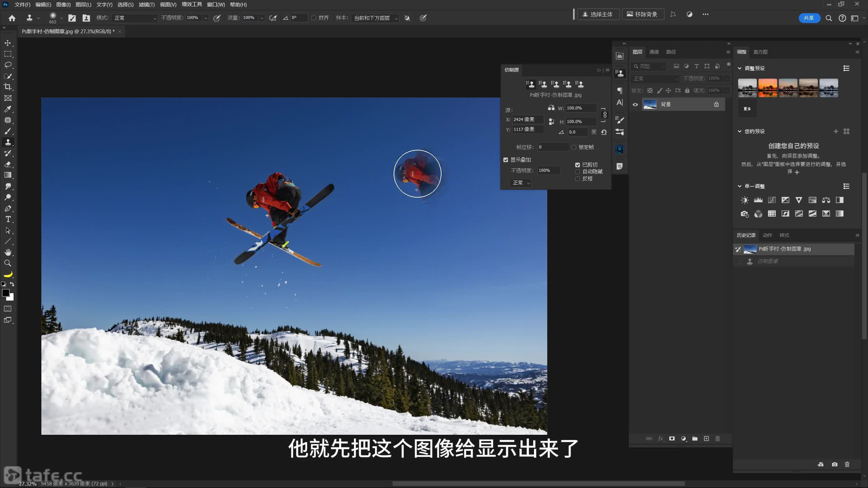Toggle visibility of the 背景 layer
Image resolution: width=868 pixels, height=488 pixels.
635,104
